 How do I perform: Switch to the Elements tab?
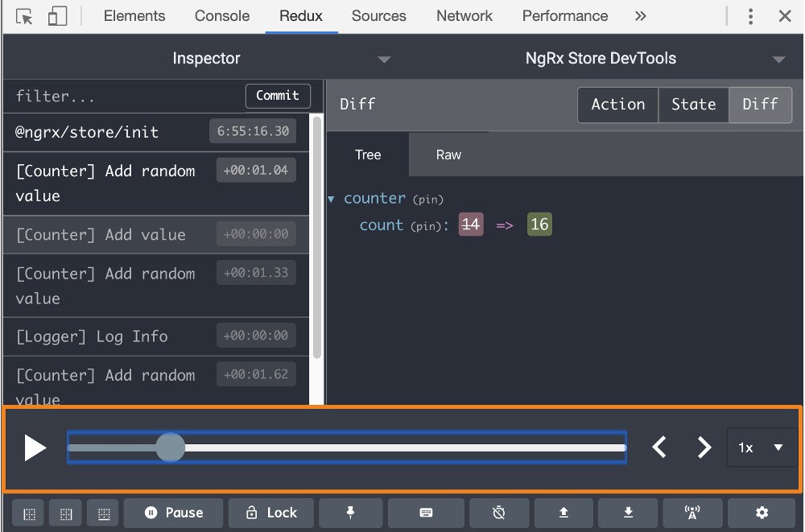click(x=134, y=16)
